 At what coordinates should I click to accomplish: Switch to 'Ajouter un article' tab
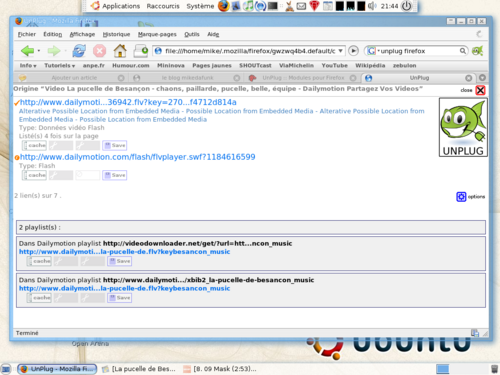[x=72, y=78]
